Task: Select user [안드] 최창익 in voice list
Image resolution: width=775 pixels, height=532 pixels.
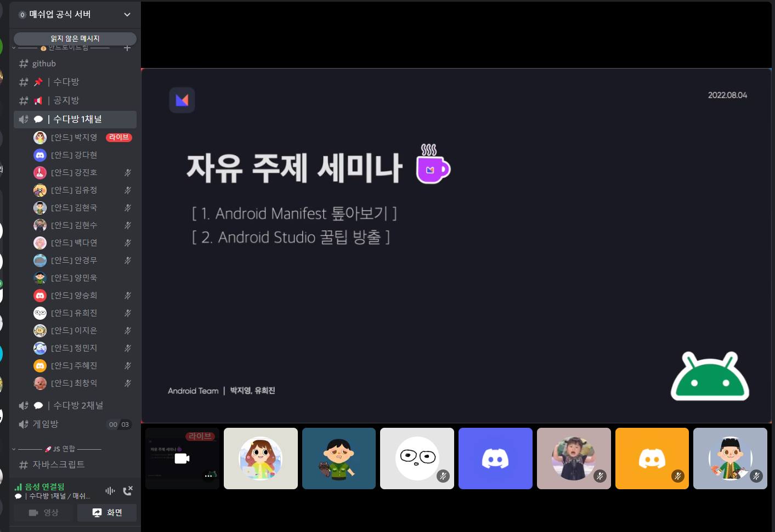Action: [83, 383]
